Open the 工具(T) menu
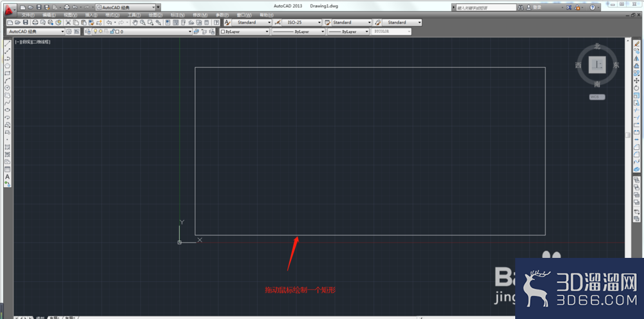The height and width of the screenshot is (319, 644). point(134,15)
